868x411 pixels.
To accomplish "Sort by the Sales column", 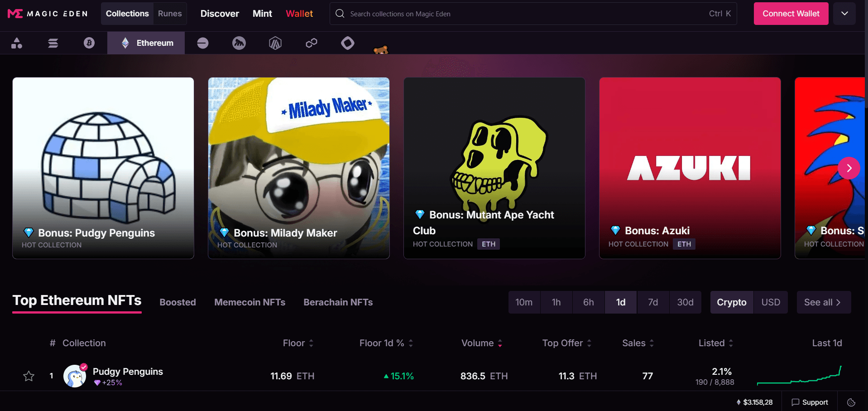I will 638,343.
